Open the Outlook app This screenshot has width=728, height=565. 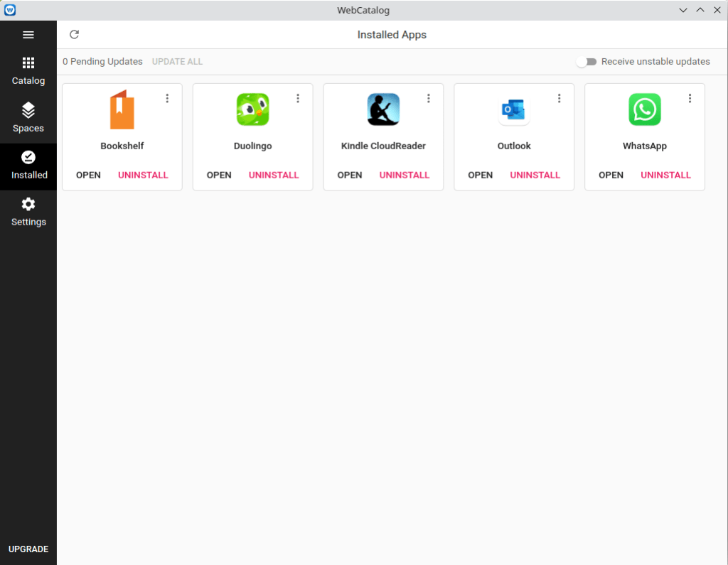point(481,175)
